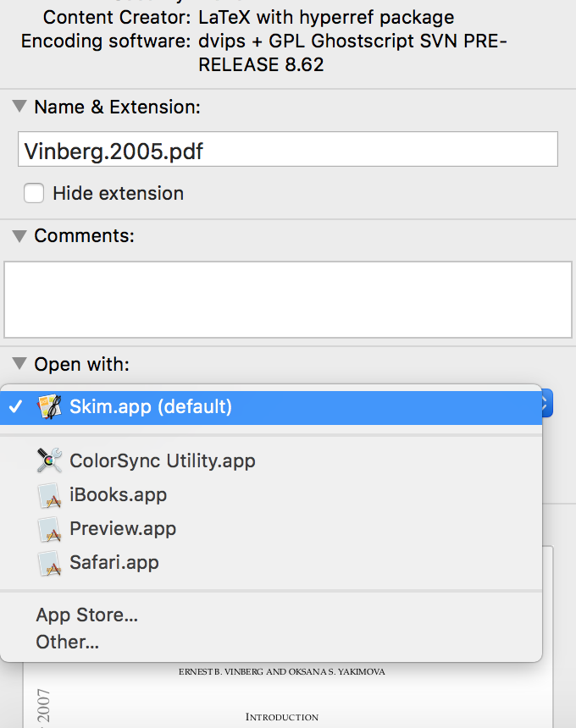Click inside the Comments text box
Screen dimensions: 576x728
tap(287, 300)
